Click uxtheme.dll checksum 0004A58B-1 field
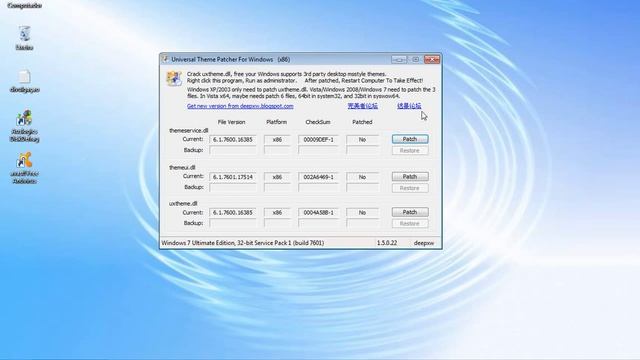This screenshot has width=640, height=360. 318,213
